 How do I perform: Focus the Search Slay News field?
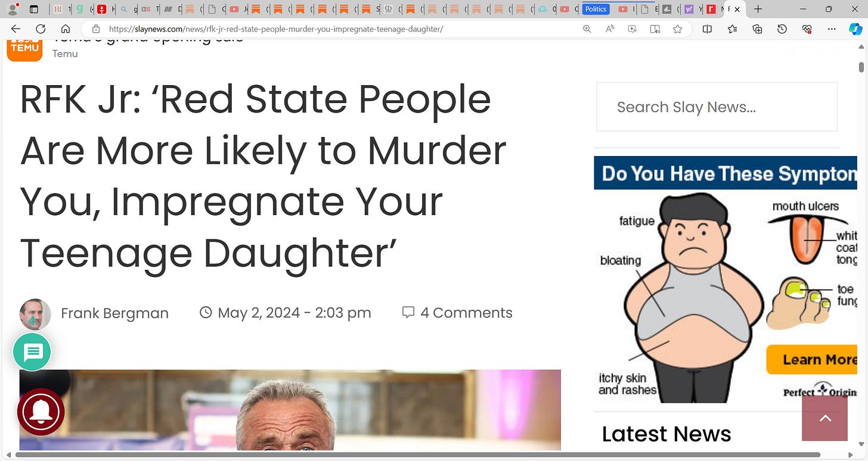pos(717,107)
